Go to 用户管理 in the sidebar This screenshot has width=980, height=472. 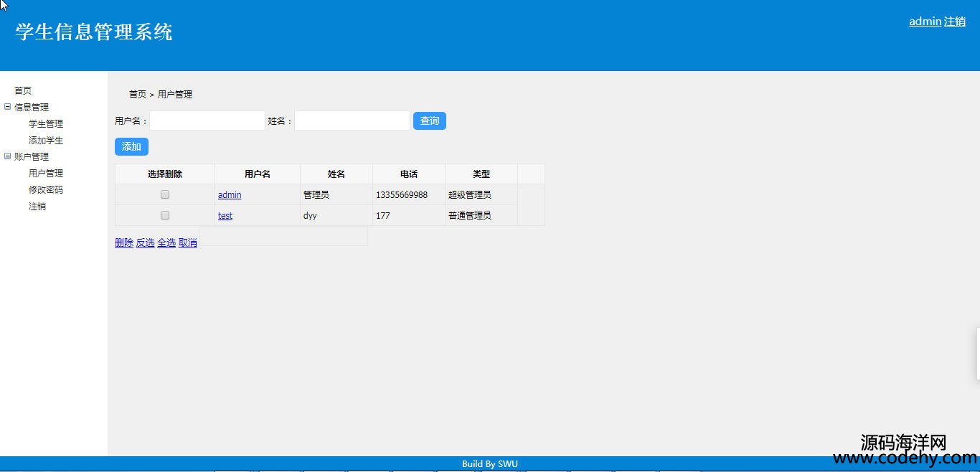pos(46,173)
